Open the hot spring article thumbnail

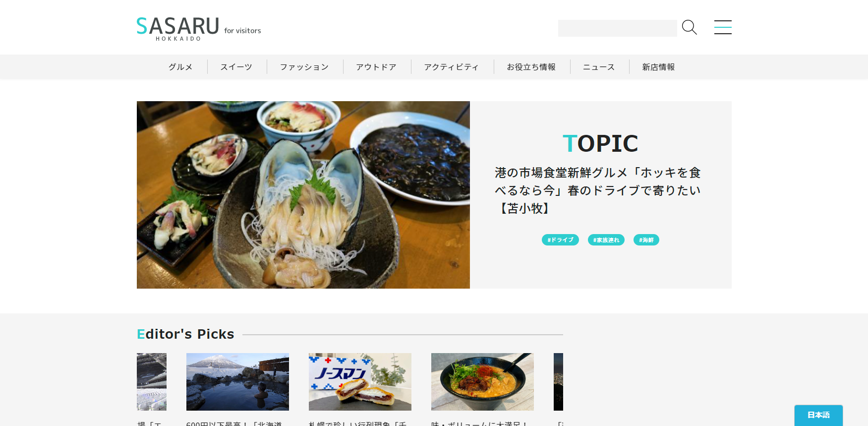237,382
